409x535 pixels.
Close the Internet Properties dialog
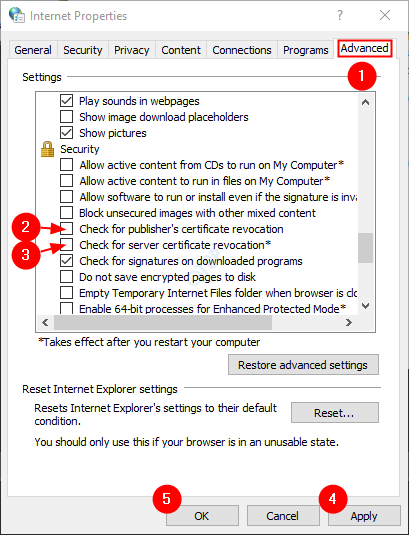click(385, 15)
